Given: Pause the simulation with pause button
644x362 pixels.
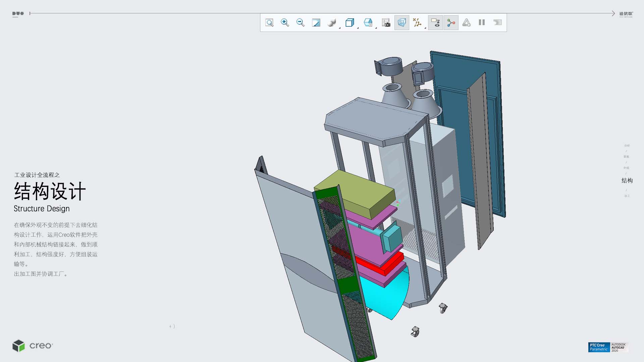Looking at the screenshot, I should [x=482, y=22].
